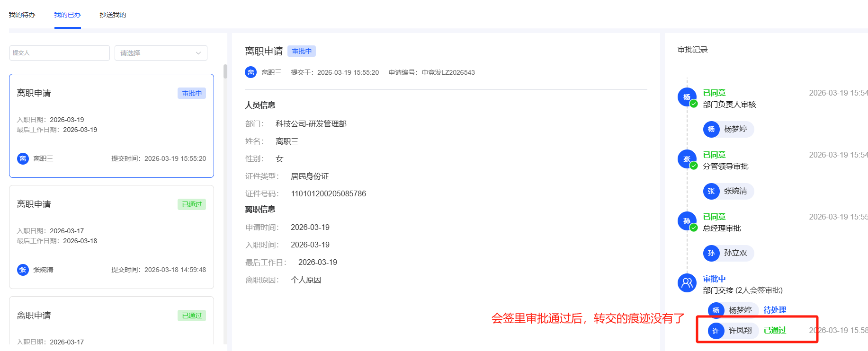The width and height of the screenshot is (868, 351).
Task: Click 入职日期 2026-03-19 on the first card
Action: [50, 120]
